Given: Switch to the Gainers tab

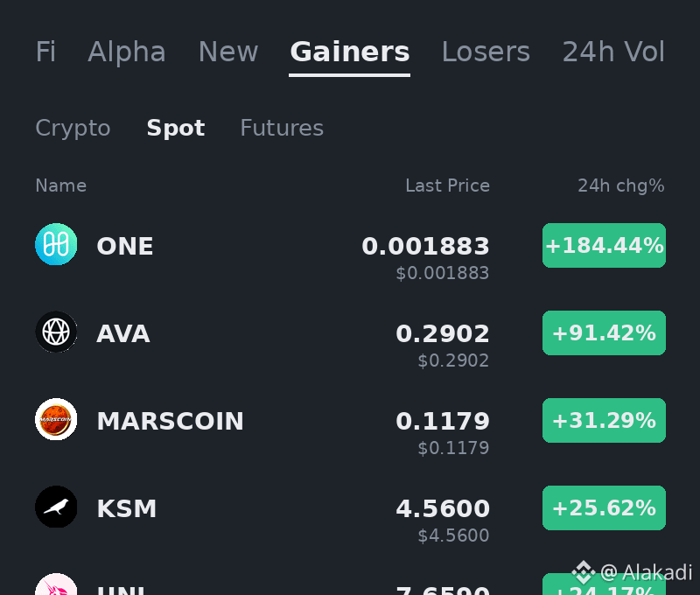Looking at the screenshot, I should point(349,52).
